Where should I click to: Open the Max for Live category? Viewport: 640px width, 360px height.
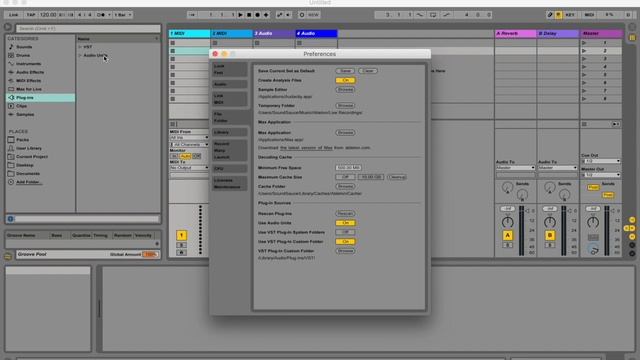click(29, 89)
